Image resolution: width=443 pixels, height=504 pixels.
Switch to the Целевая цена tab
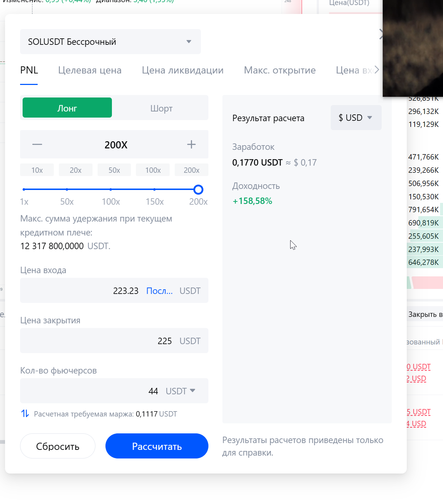(90, 70)
